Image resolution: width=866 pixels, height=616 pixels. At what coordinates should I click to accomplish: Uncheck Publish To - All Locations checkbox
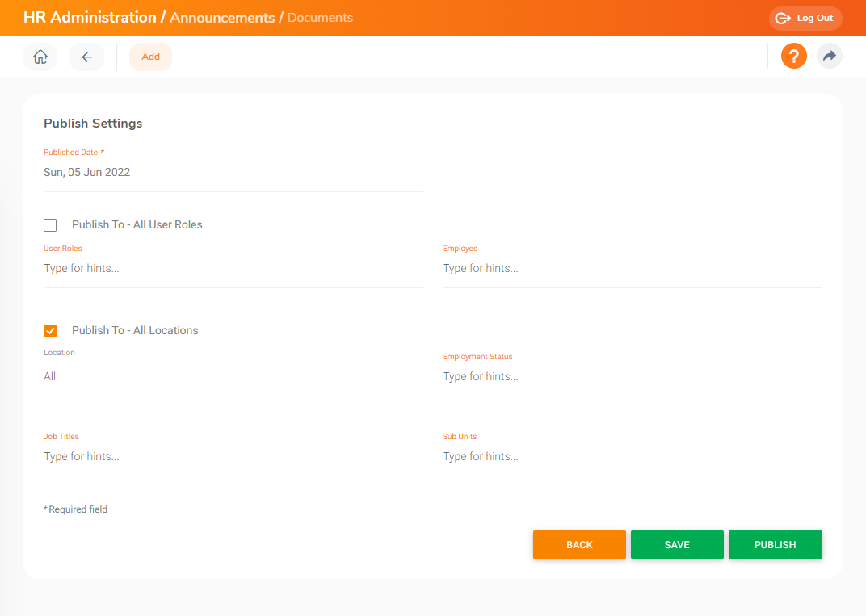pos(50,331)
